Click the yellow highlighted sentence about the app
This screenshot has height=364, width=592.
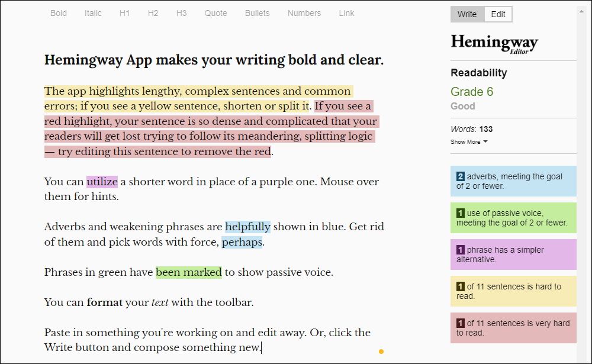[x=198, y=99]
